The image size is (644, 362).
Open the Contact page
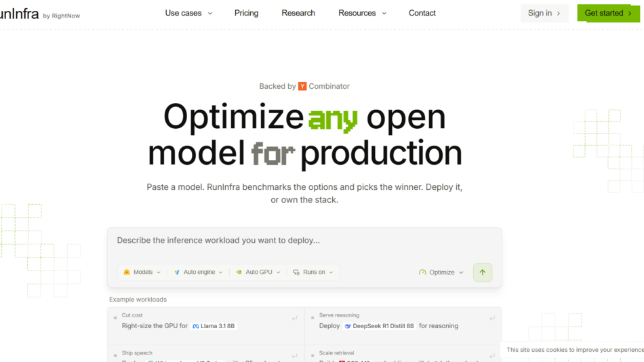(422, 13)
